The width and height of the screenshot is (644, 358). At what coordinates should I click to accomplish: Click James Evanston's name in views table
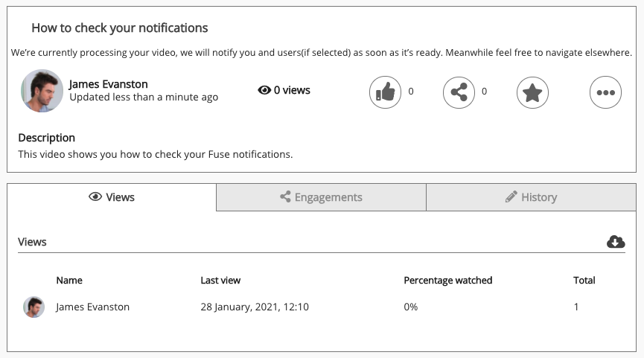pos(92,307)
